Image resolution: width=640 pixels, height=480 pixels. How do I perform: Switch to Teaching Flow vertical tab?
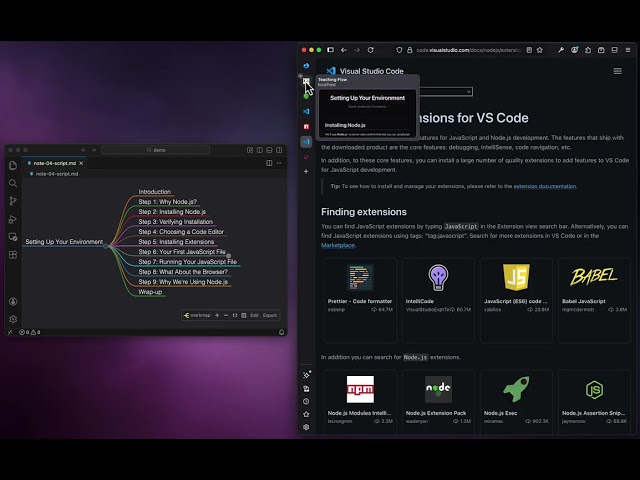pyautogui.click(x=306, y=81)
